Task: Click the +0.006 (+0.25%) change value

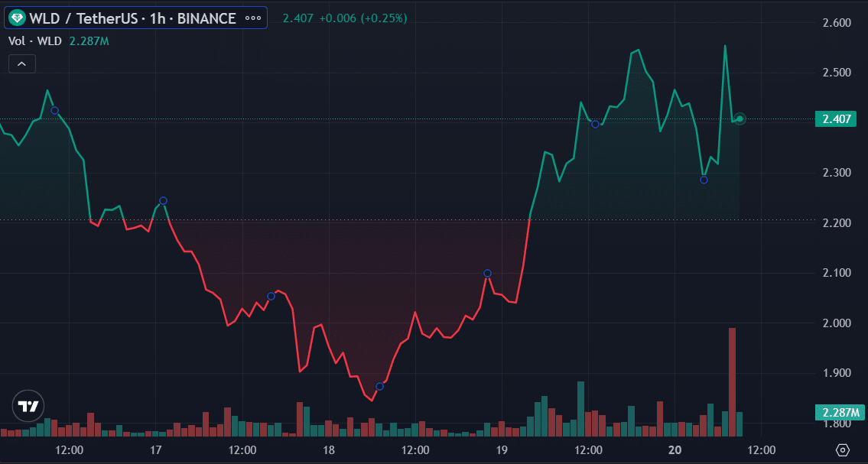Action: tap(363, 18)
